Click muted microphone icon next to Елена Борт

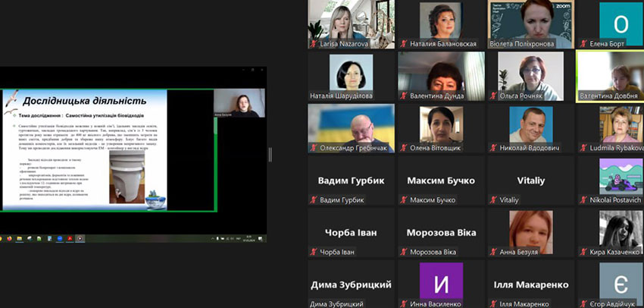coord(583,44)
